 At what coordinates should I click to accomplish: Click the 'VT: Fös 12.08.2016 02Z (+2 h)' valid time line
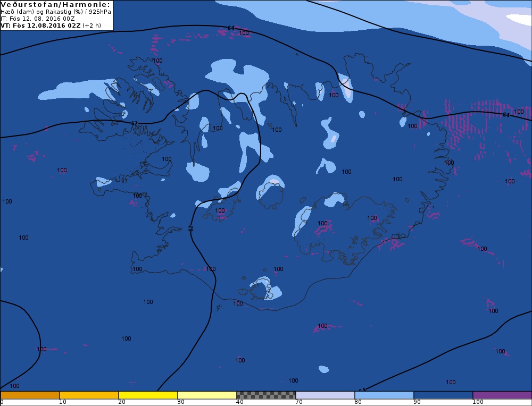point(51,26)
